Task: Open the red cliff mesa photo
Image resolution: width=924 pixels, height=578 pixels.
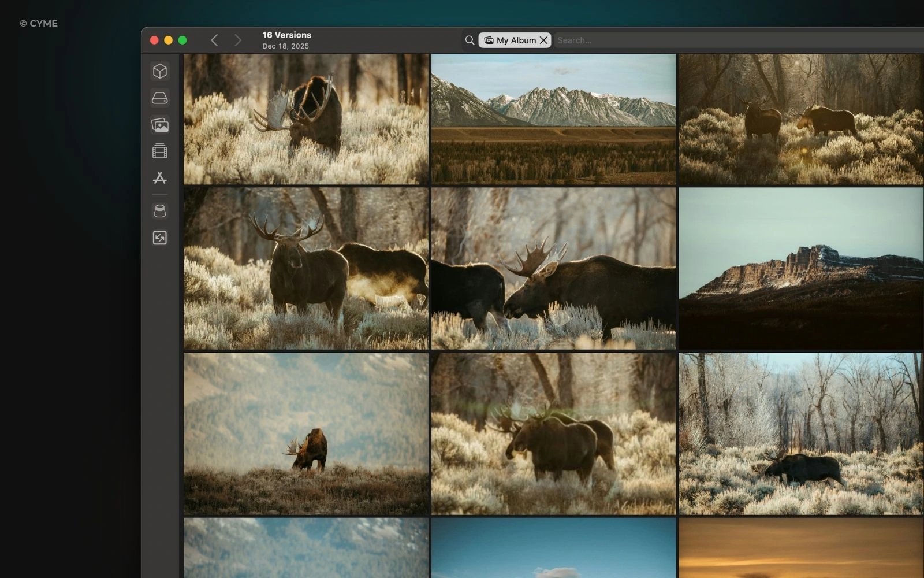Action: point(800,268)
